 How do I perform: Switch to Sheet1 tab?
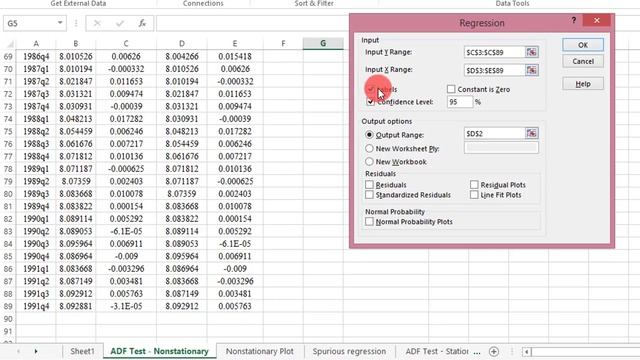82,351
